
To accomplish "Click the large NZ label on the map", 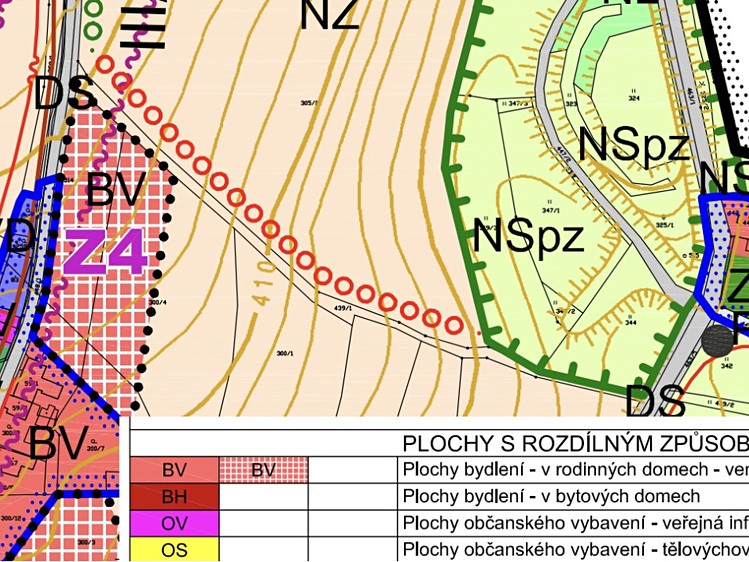I will [x=330, y=14].
